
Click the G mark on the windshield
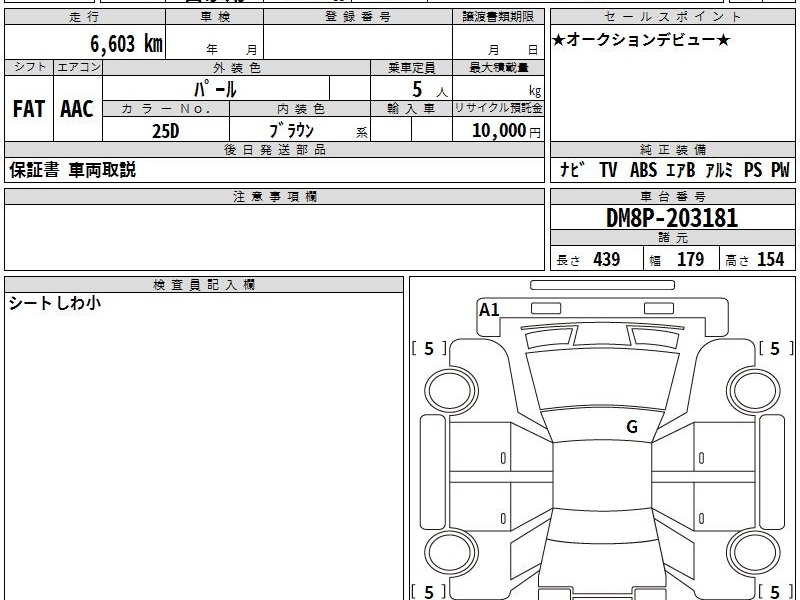point(632,426)
